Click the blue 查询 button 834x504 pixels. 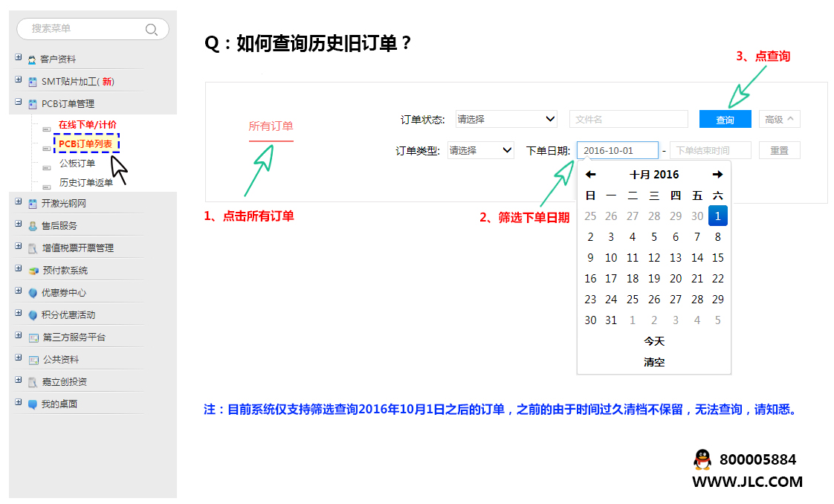click(725, 120)
